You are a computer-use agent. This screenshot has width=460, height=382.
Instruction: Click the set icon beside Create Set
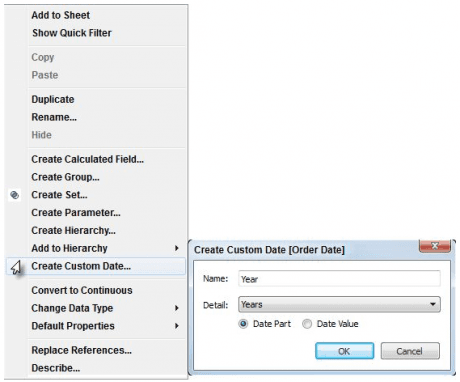pos(14,195)
